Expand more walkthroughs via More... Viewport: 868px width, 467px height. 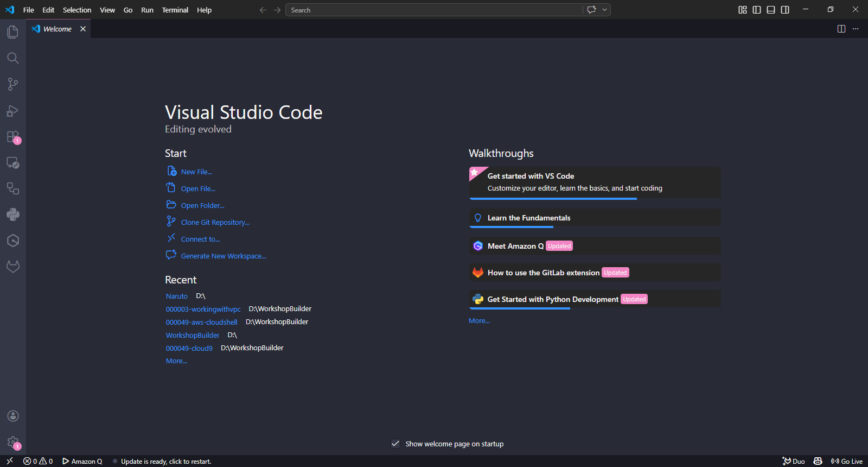coord(479,321)
